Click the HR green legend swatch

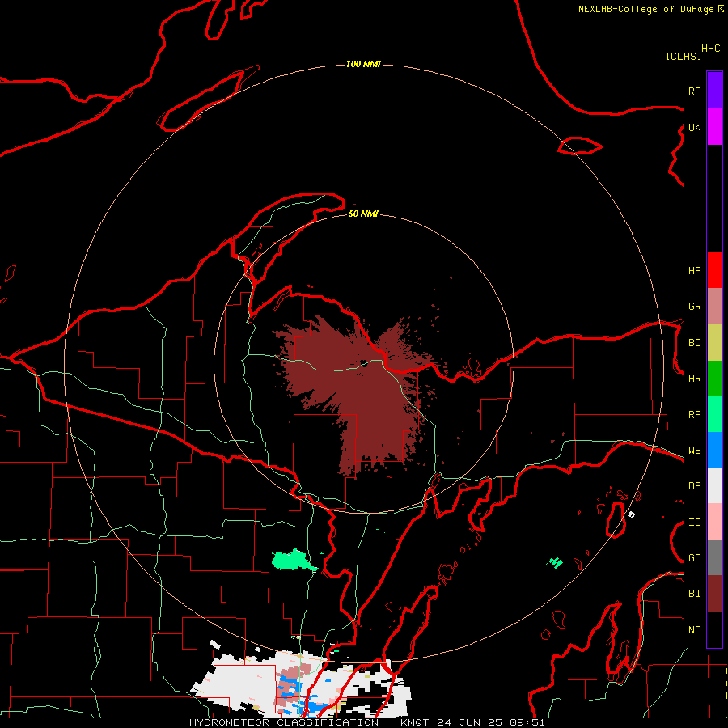click(714, 379)
